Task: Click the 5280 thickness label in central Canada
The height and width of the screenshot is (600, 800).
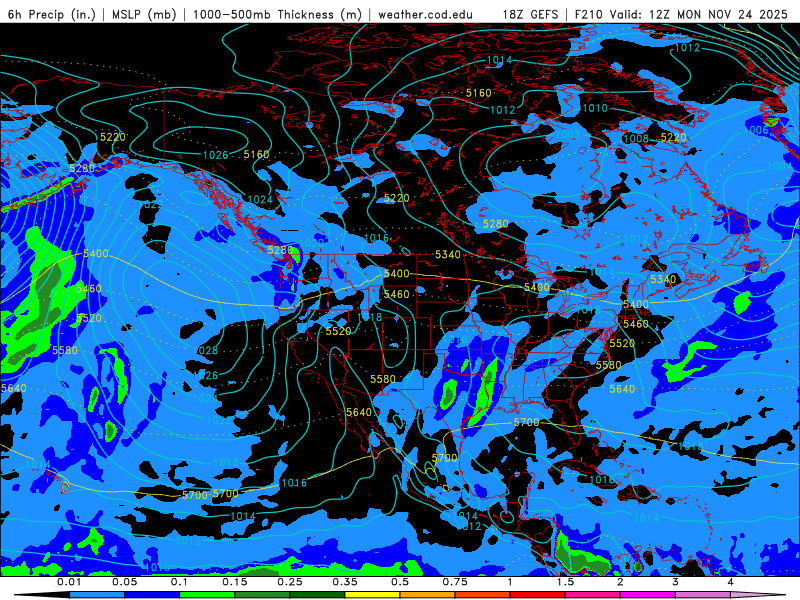Action: tap(495, 224)
